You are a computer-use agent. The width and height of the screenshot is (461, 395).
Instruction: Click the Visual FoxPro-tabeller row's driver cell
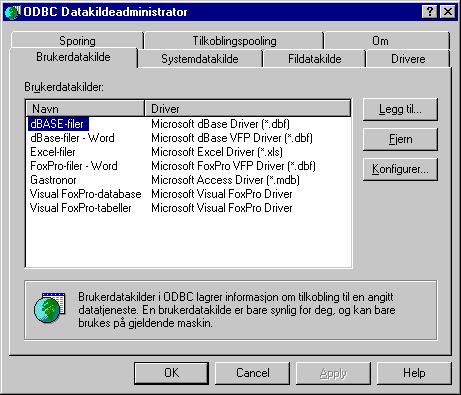point(222,208)
